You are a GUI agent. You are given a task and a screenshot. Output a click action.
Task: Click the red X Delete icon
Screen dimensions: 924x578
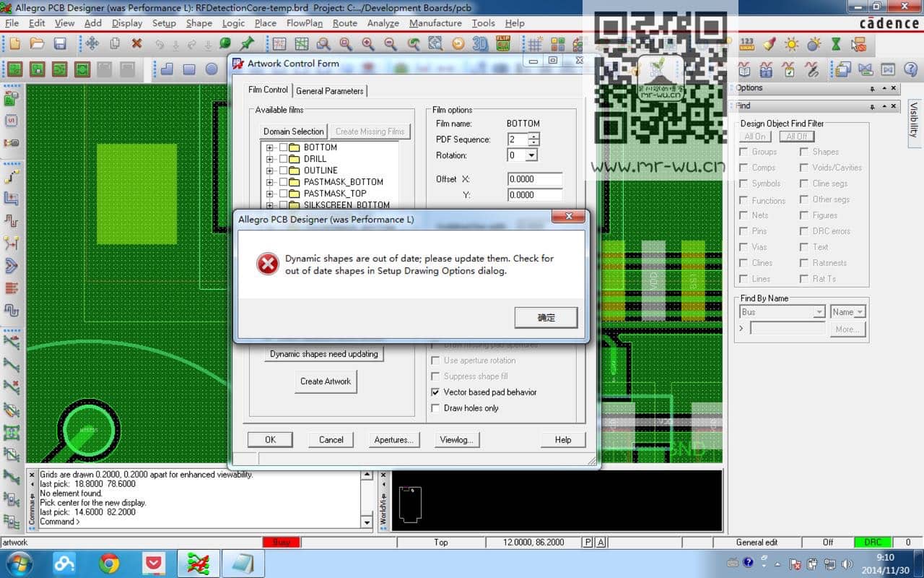coord(136,44)
